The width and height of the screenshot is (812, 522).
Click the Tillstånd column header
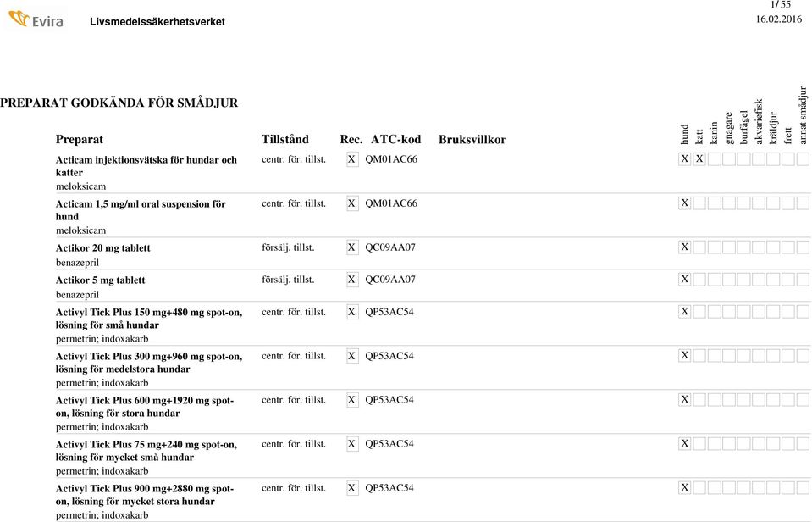coord(284,139)
